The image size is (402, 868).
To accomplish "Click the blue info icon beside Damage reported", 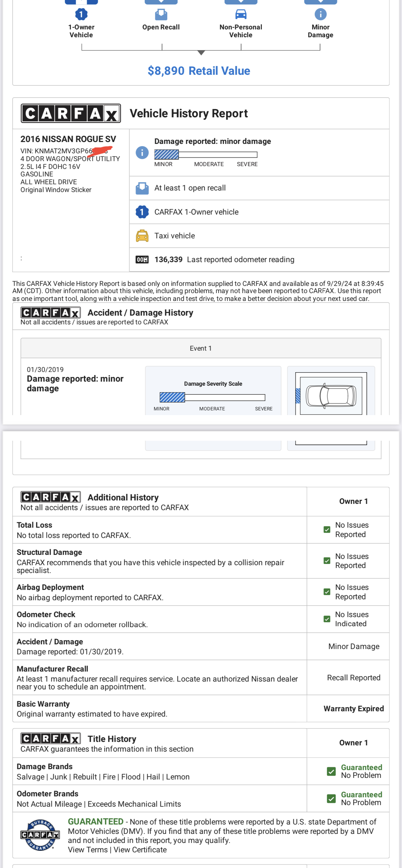I will point(142,153).
